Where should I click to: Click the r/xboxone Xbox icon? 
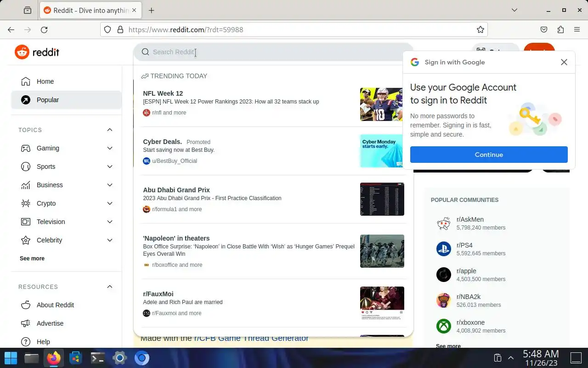coord(444,326)
